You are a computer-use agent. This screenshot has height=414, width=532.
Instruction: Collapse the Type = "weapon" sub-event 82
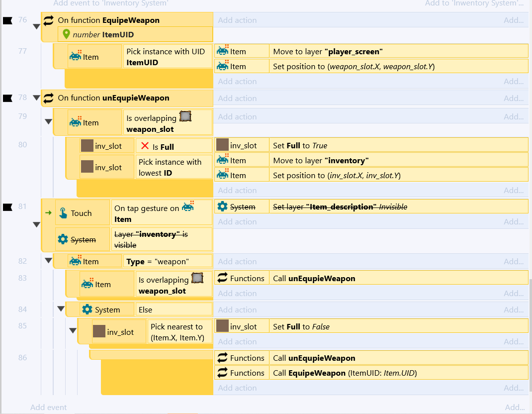click(48, 261)
